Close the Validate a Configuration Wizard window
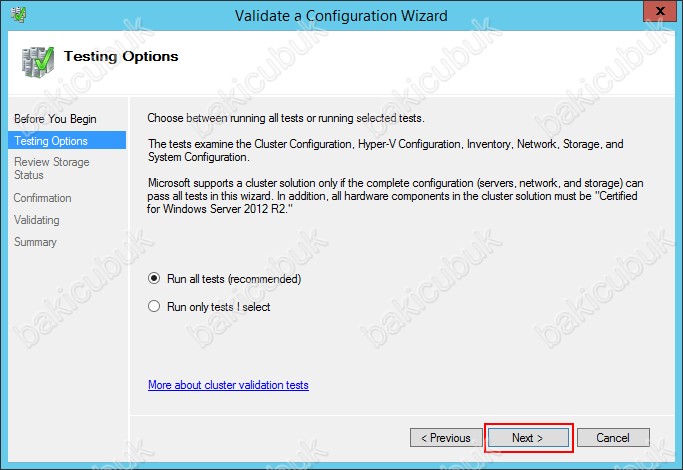This screenshot has width=683, height=470. [660, 11]
